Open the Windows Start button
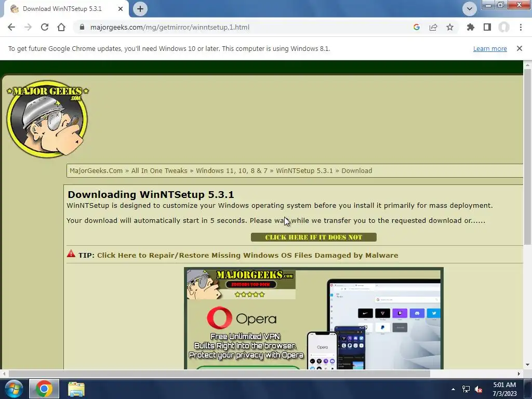 tap(14, 389)
